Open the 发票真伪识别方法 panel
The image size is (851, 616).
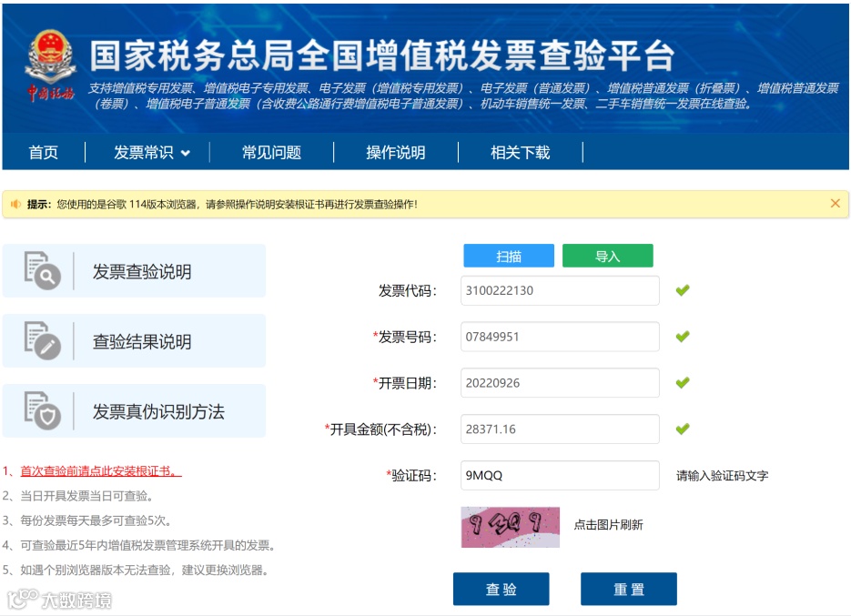(134, 411)
